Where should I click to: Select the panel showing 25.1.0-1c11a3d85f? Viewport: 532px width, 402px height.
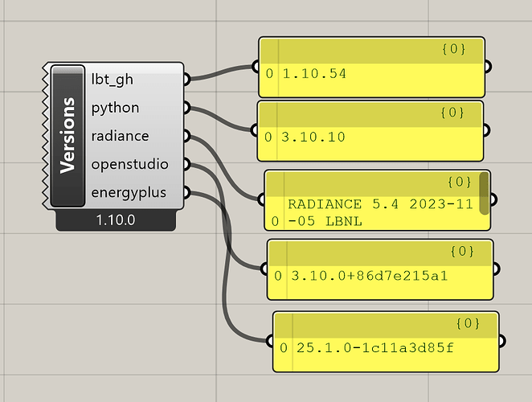coord(386,342)
